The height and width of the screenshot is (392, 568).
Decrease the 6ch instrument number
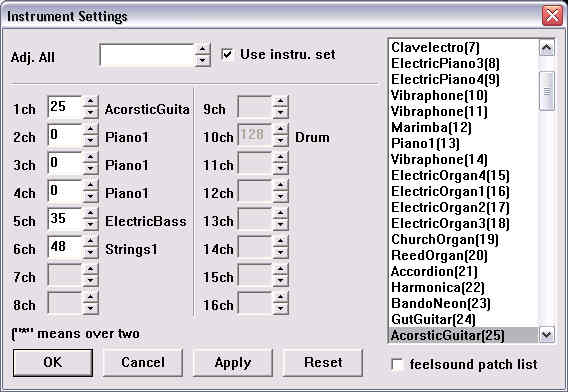91,252
